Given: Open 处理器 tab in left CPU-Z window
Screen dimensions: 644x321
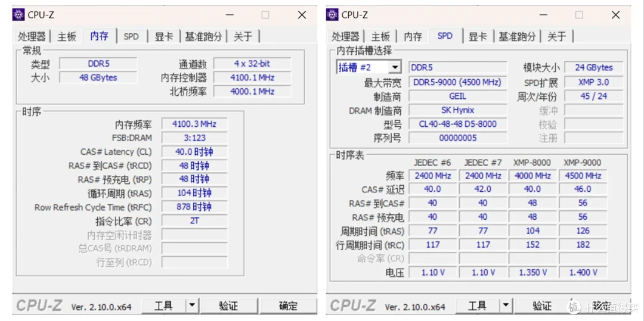Looking at the screenshot, I should tap(32, 36).
